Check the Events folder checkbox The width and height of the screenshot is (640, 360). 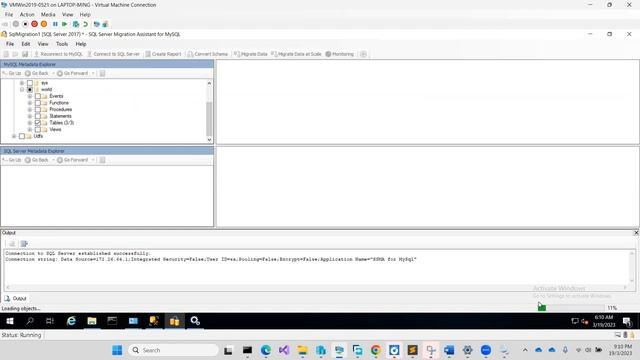click(38, 96)
